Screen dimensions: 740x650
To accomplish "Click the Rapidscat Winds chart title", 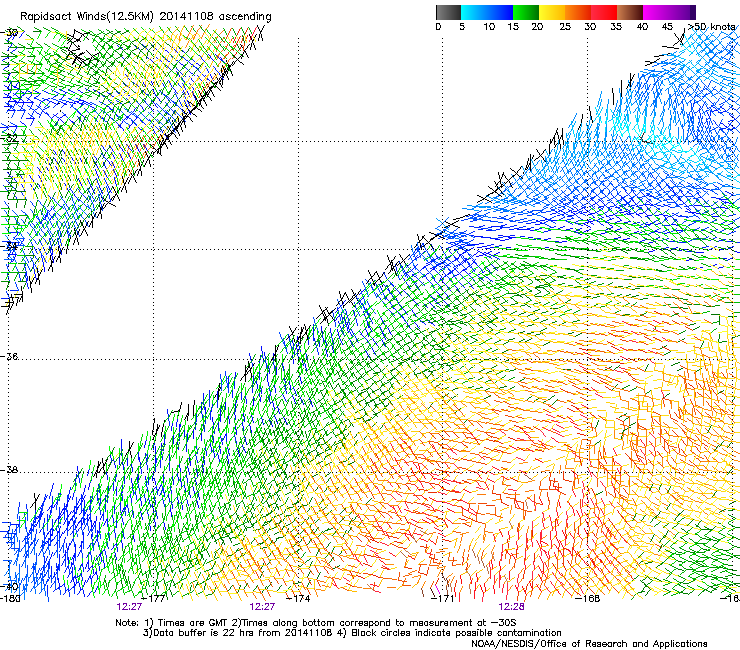I will [146, 17].
